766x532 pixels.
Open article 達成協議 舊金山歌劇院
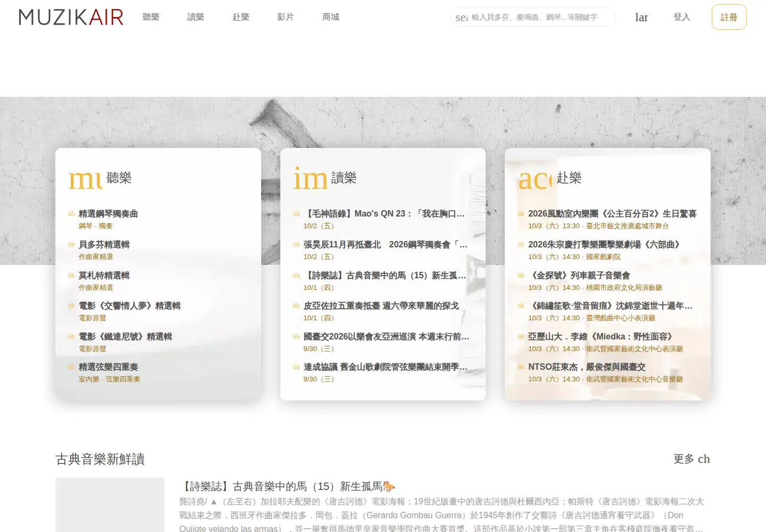tap(385, 367)
